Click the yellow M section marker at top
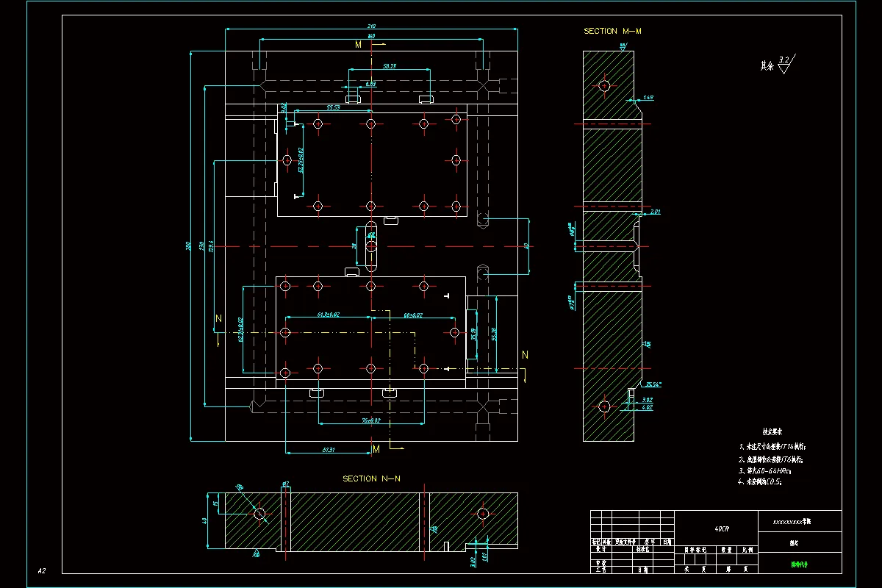Viewport: 882px width, 588px height. [x=358, y=45]
